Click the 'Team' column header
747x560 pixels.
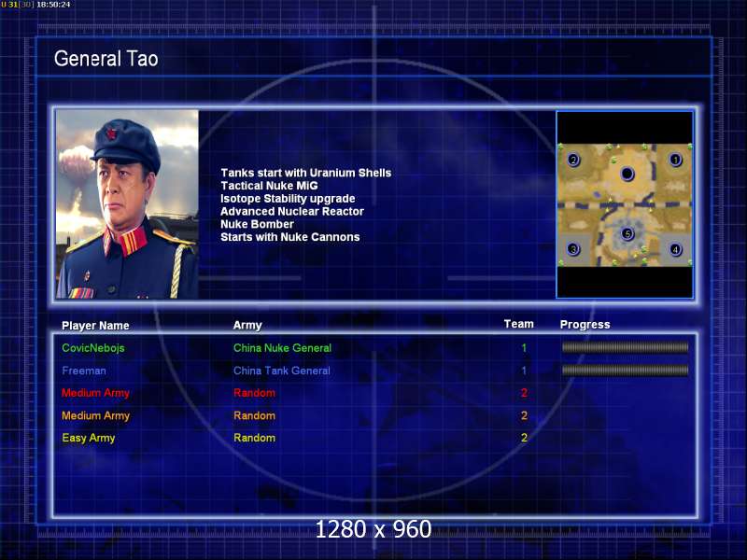coord(519,324)
